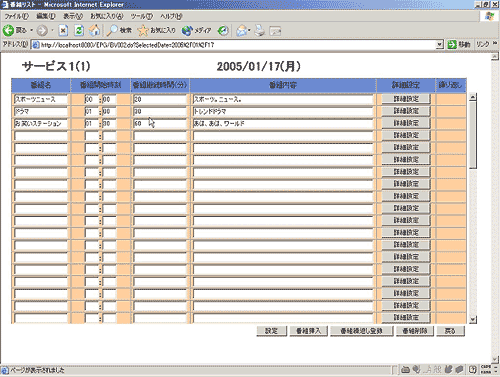500x377 pixels.
Task: Click the 番組繰返し登録 button
Action: coord(362,331)
